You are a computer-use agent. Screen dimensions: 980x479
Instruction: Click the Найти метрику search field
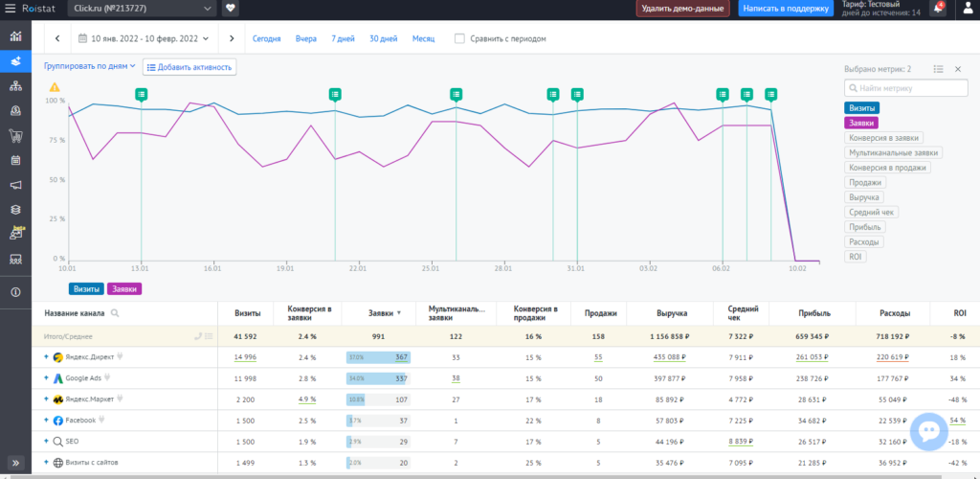(905, 88)
